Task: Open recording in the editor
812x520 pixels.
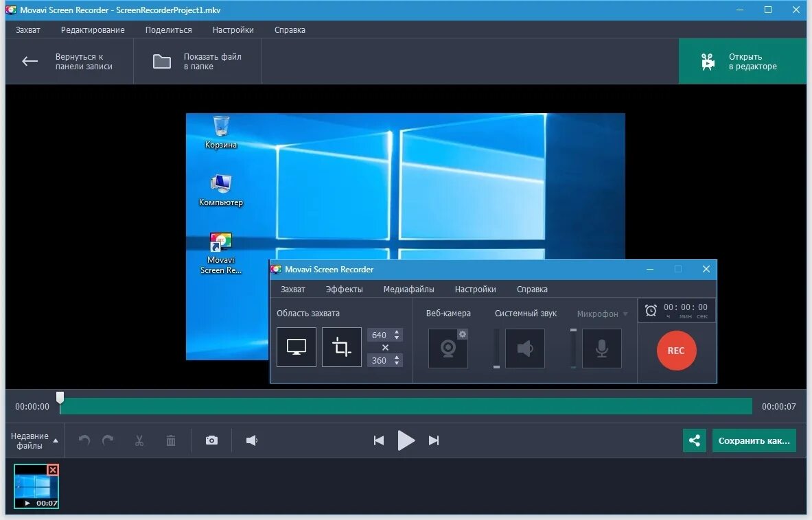Action: point(742,61)
